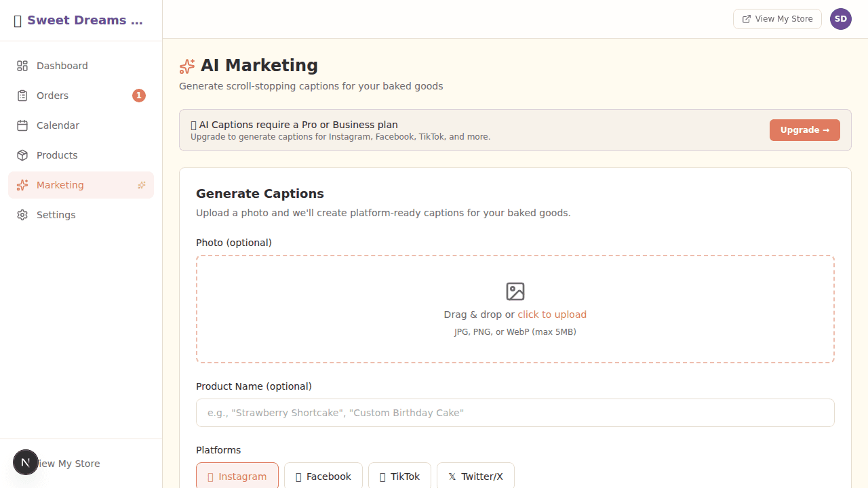Viewport: 868px width, 488px height.
Task: Go to the Orders page
Action: tap(53, 96)
